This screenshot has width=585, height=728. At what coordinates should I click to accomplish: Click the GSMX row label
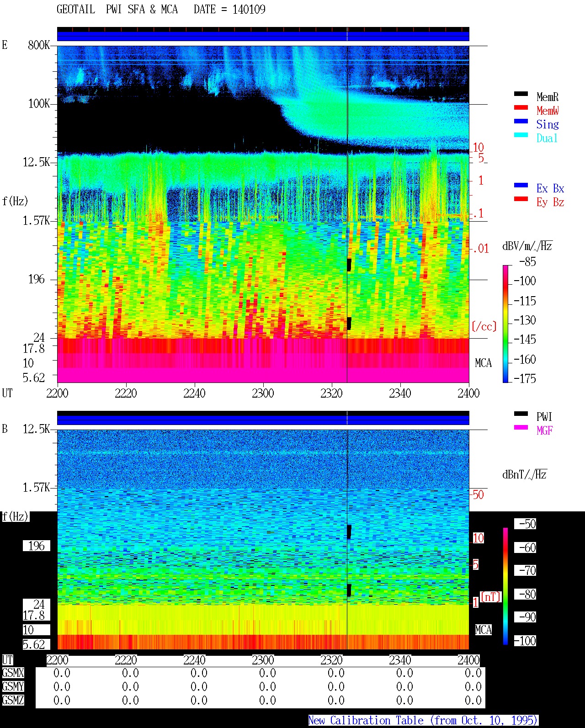tap(13, 673)
